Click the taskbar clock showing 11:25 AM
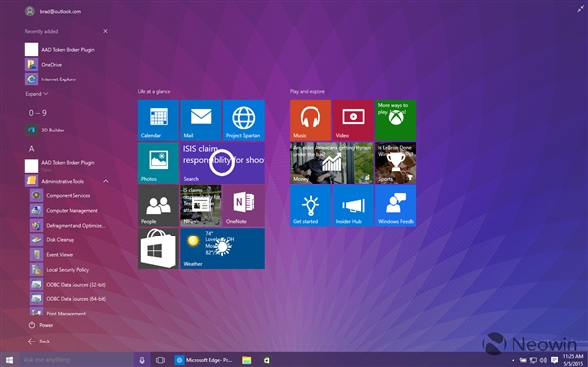 click(572, 360)
